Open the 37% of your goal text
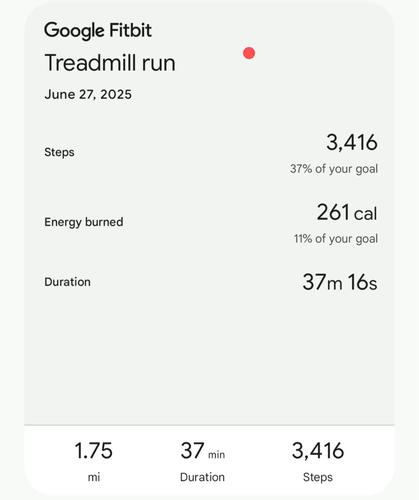Screen dimensions: 419x500 pos(334,169)
